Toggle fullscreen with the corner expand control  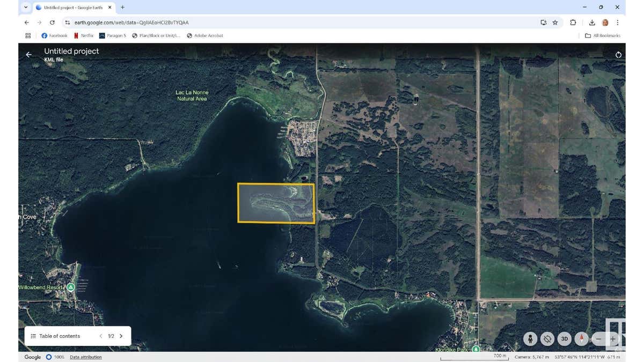coord(616,324)
